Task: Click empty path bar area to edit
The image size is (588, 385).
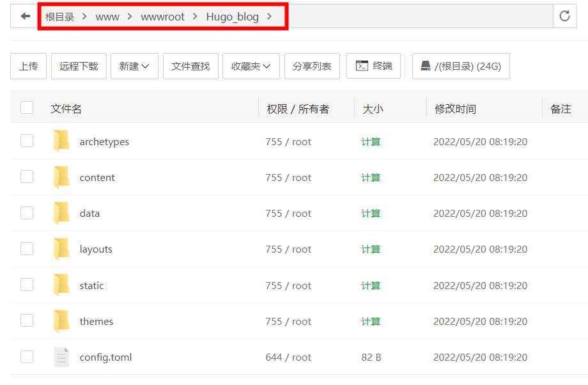Action: tap(420, 16)
